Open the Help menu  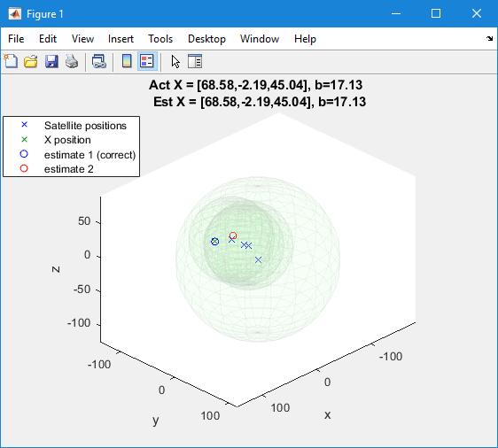tap(305, 39)
